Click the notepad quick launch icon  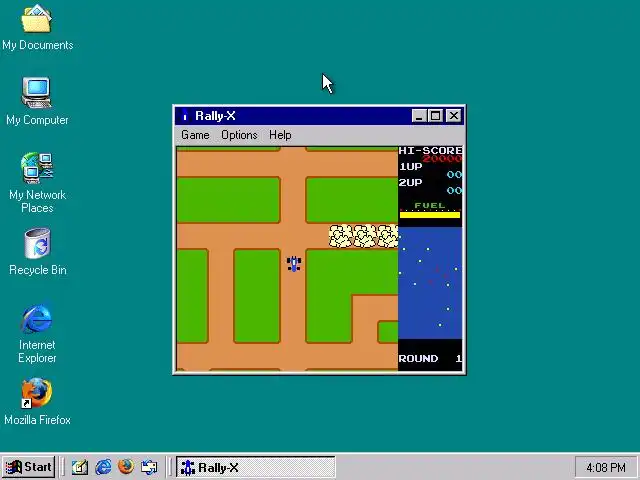pos(80,467)
